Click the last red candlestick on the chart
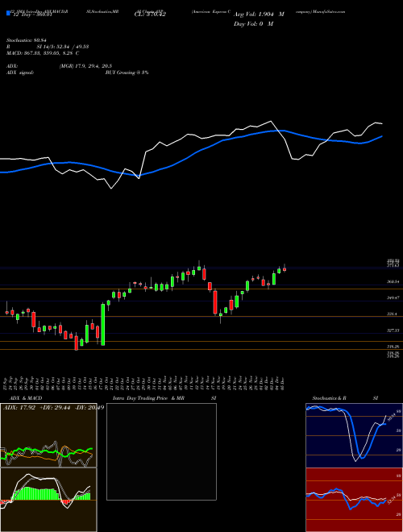The width and height of the screenshot is (403, 532). point(285,269)
